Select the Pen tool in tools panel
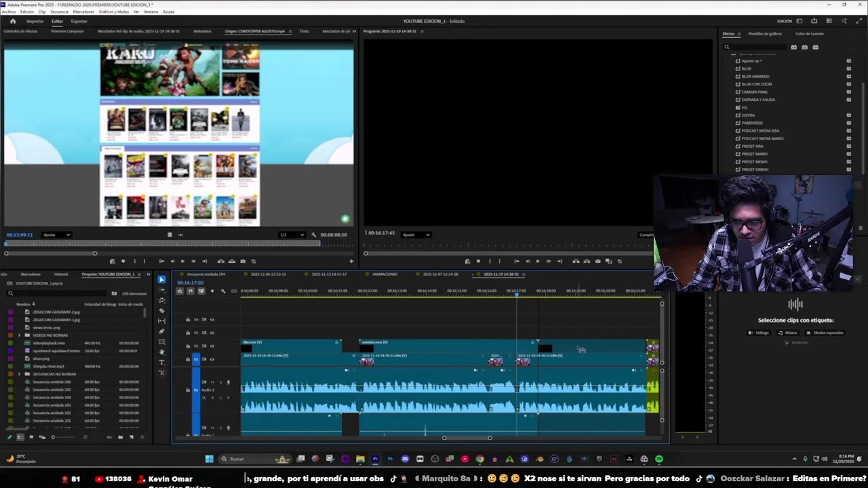 [161, 331]
